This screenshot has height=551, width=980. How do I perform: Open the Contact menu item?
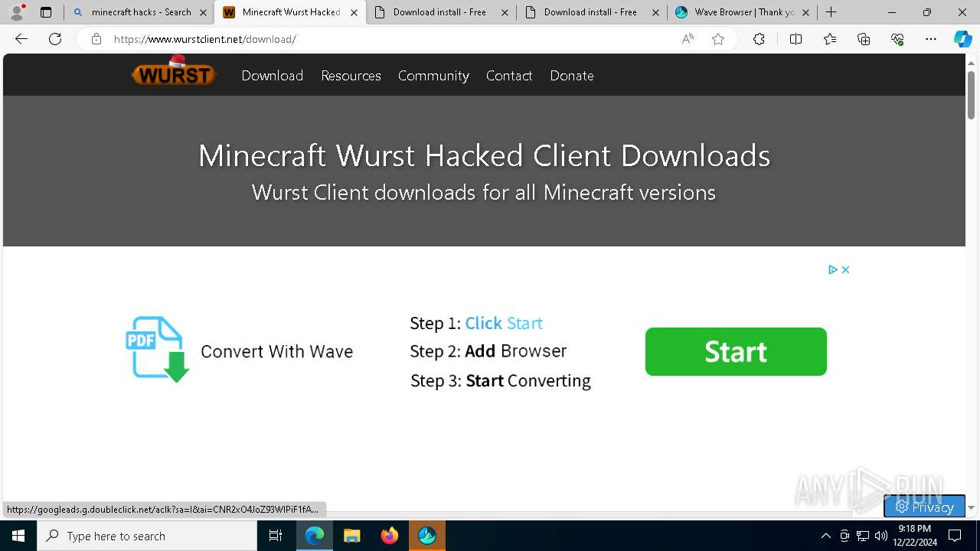pyautogui.click(x=509, y=75)
